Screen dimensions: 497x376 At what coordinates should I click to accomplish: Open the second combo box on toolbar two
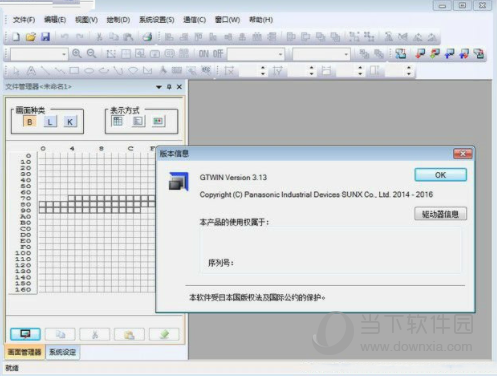pos(321,54)
